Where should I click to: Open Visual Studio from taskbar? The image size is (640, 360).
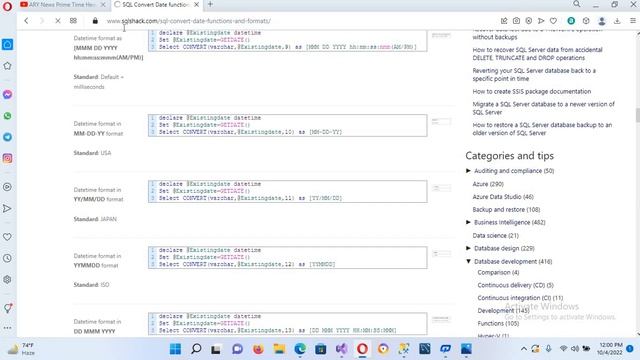[x=342, y=349]
